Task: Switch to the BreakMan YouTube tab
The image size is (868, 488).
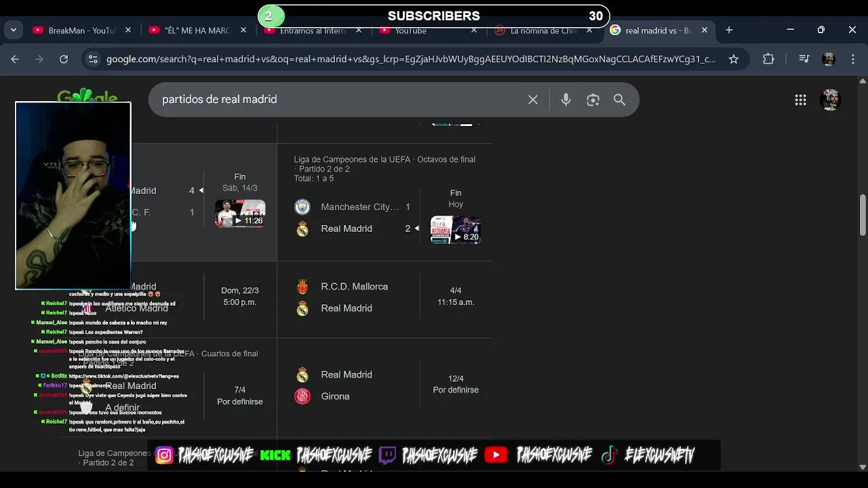Action: [x=81, y=30]
